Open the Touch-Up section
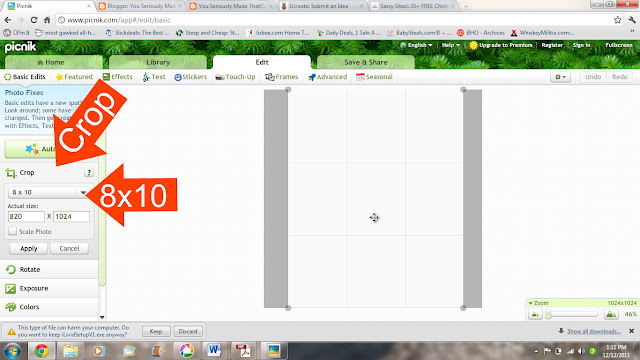640x360 pixels. pos(235,77)
